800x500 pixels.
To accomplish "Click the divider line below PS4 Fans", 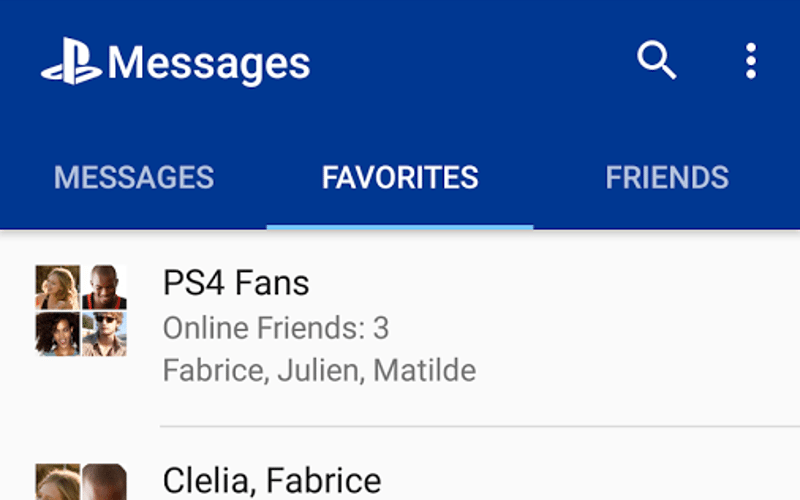I will coord(480,427).
